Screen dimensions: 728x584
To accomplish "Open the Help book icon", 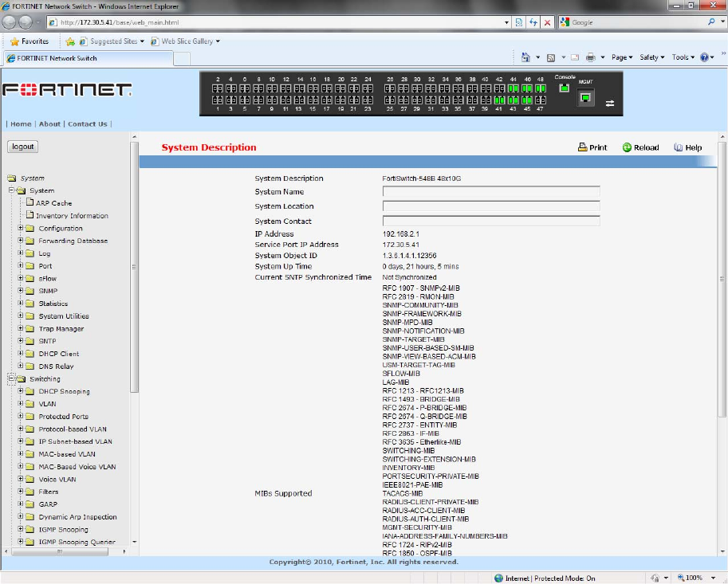I will pyautogui.click(x=679, y=147).
